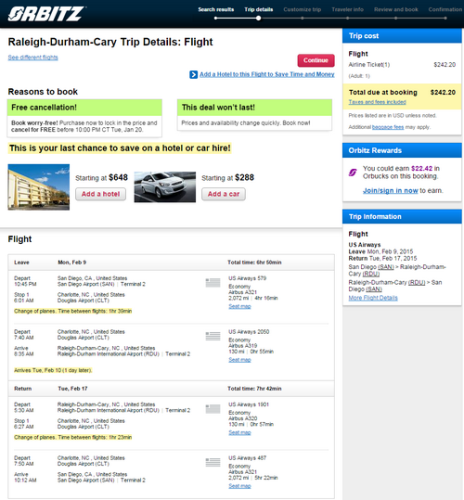464x500 pixels.
Task: Open Seat map for US Airways 579
Action: [240, 306]
